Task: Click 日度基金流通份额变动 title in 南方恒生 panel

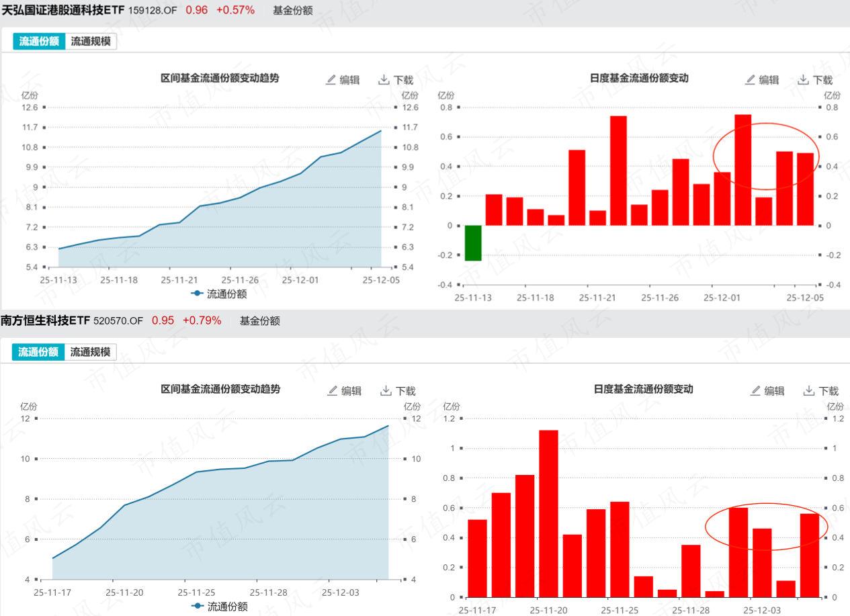Action: [x=643, y=388]
